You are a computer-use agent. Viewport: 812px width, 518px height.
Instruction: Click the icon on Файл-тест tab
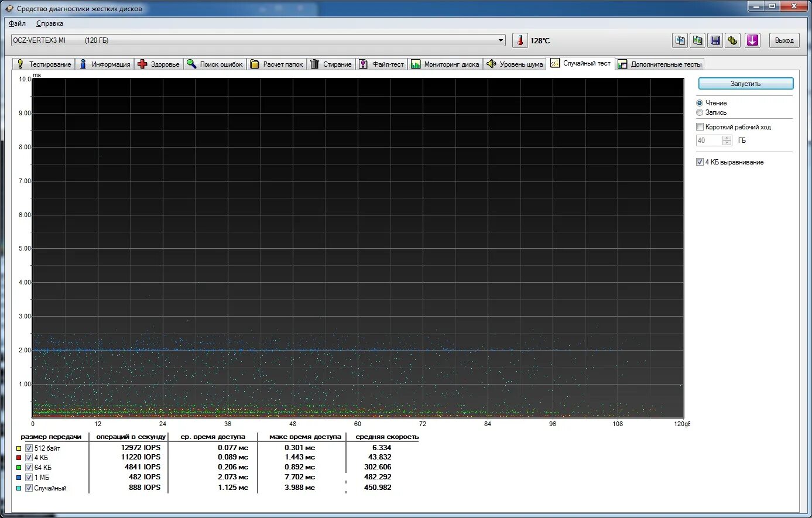(x=364, y=64)
